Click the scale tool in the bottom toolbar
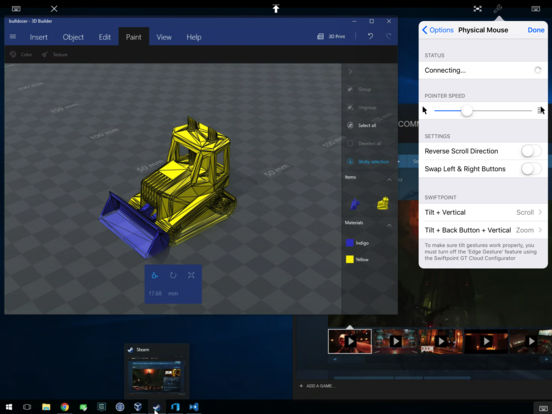This screenshot has width=552, height=414. 191,275
